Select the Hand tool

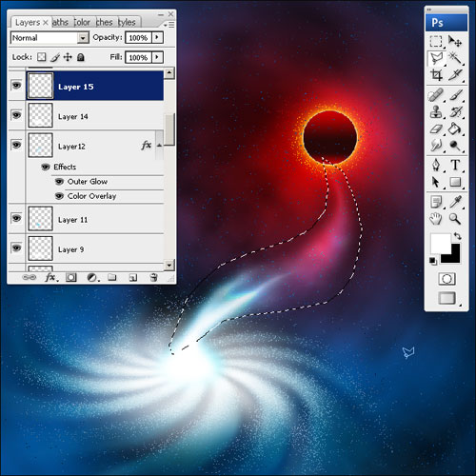pyautogui.click(x=436, y=219)
